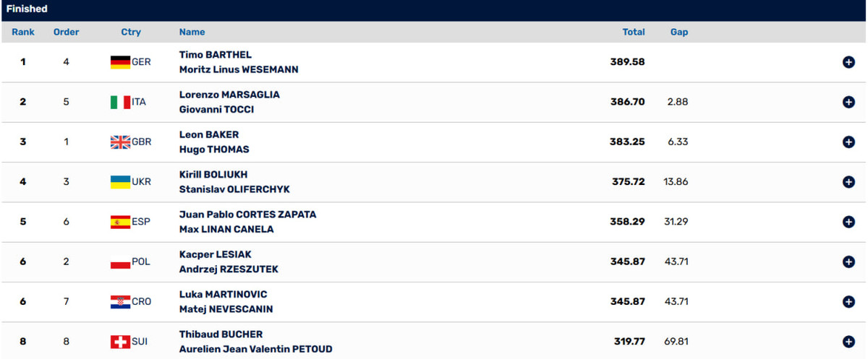Open Timo BARTHEL athlete link
Viewport: 868px width, 359px height.
(x=216, y=55)
